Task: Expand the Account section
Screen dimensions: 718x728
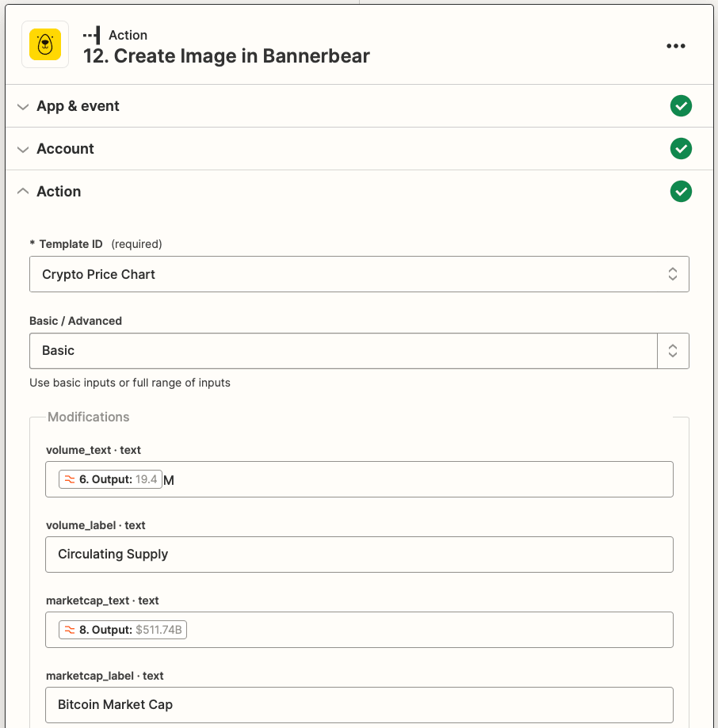Action: click(x=23, y=148)
